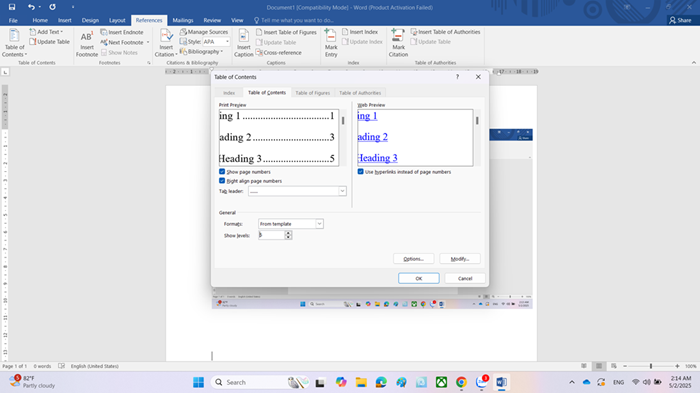The image size is (700, 393).
Task: Open the Mailings tab
Action: click(x=183, y=20)
